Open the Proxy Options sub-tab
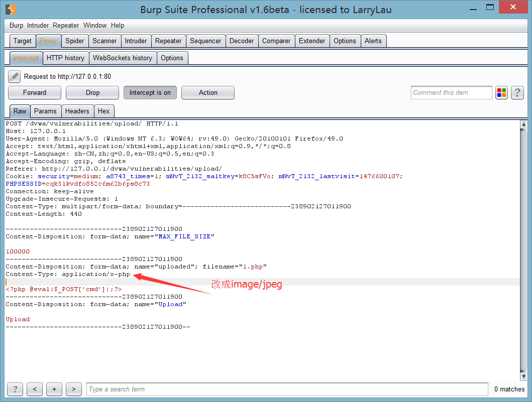 172,58
